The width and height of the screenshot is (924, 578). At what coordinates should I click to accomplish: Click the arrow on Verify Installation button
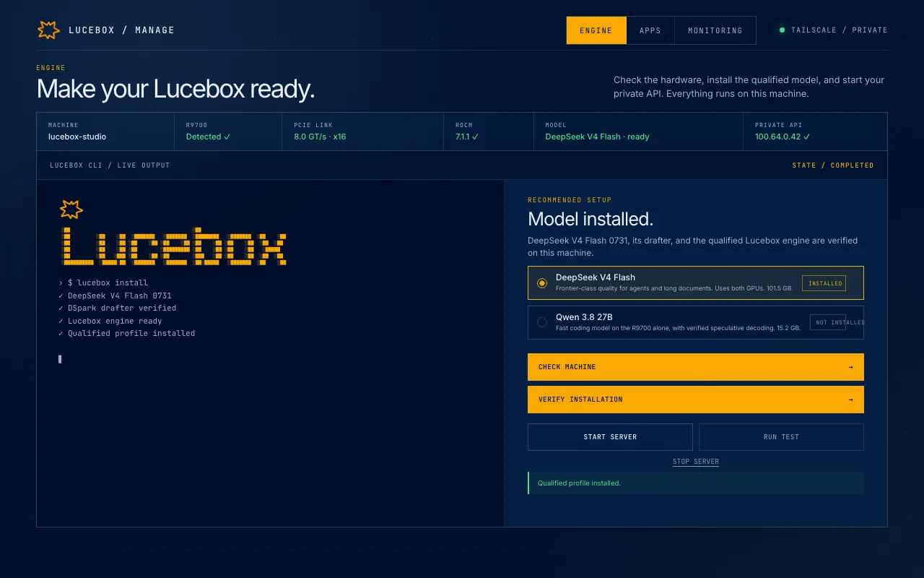click(x=850, y=400)
